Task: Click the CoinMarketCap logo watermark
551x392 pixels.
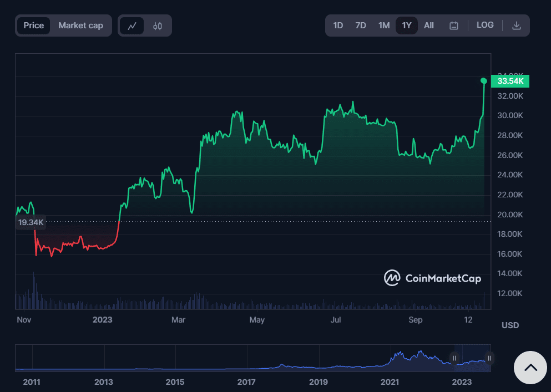Action: pyautogui.click(x=432, y=278)
